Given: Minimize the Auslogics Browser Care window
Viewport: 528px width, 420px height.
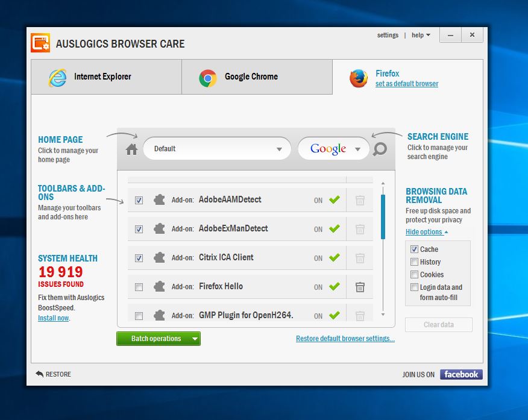Looking at the screenshot, I should pos(451,35).
